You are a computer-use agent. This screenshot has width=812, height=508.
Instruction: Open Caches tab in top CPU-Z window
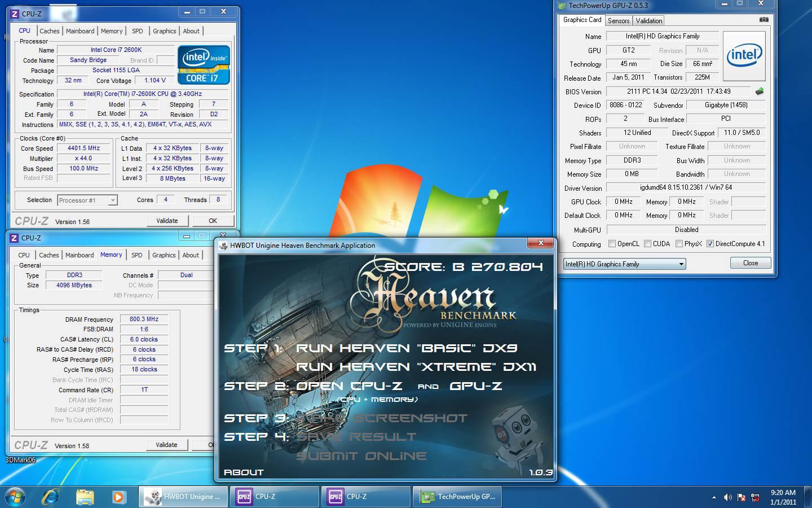click(x=49, y=31)
